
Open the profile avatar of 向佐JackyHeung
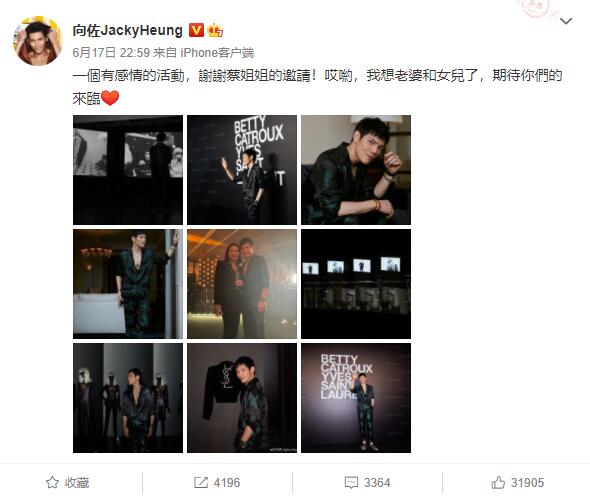click(x=38, y=41)
